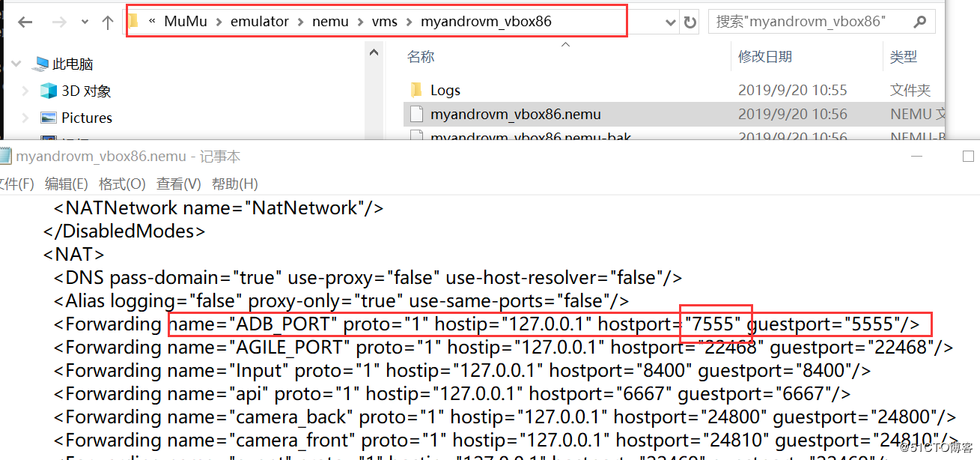Select myandrovm_vbox86.nemu file
980x460 pixels.
[516, 115]
